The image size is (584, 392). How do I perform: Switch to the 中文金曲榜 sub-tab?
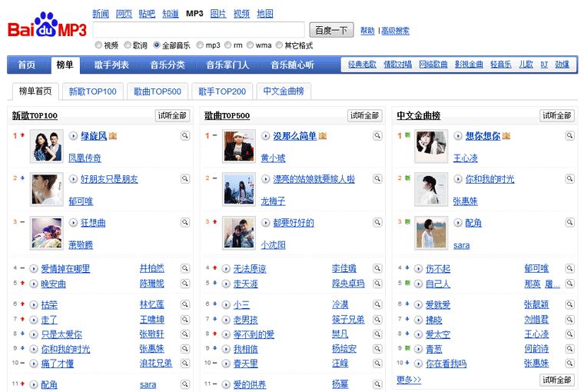click(x=284, y=91)
